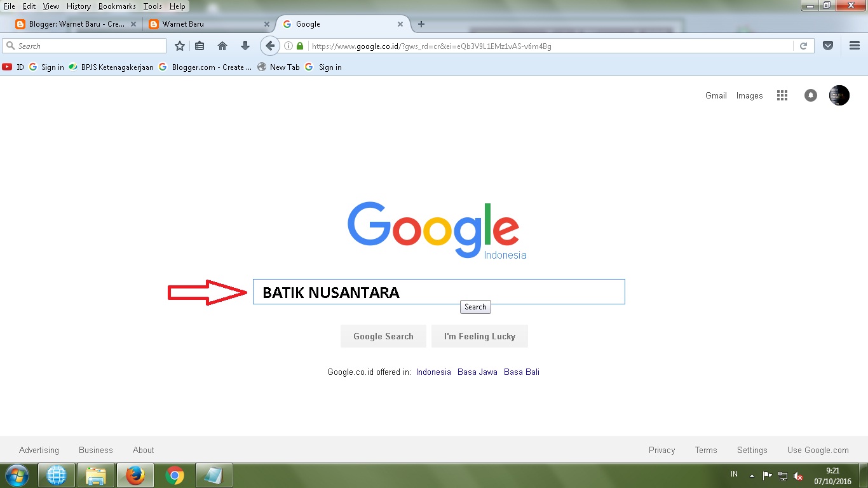
Task: Open the YouTube ID bookmark
Action: [x=13, y=67]
